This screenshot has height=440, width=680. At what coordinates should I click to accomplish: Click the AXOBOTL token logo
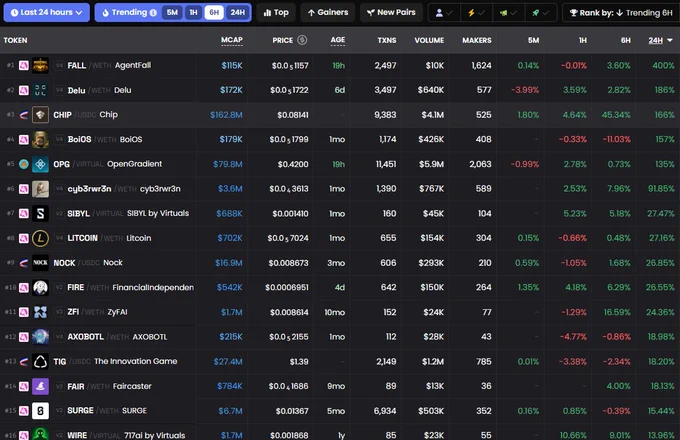(40, 337)
